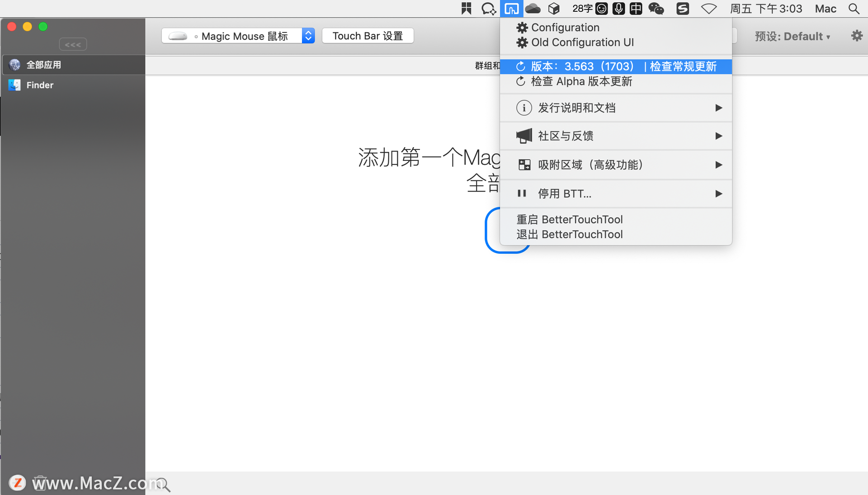
Task: Click the 中 input method icon
Action: [x=636, y=9]
